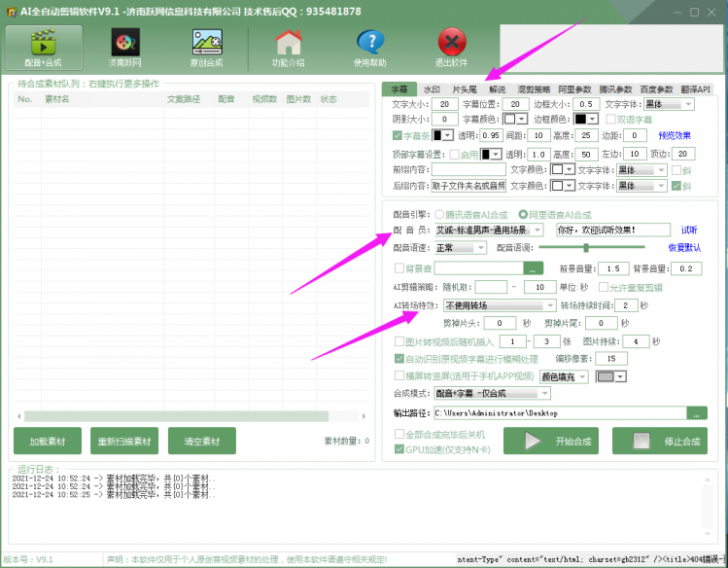This screenshot has height=568, width=728.
Task: Switch to the 水印 tab
Action: [432, 89]
